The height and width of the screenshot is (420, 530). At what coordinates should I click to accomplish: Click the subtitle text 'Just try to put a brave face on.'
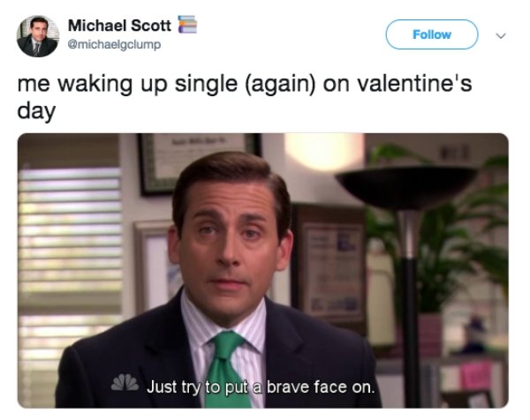pos(261,387)
